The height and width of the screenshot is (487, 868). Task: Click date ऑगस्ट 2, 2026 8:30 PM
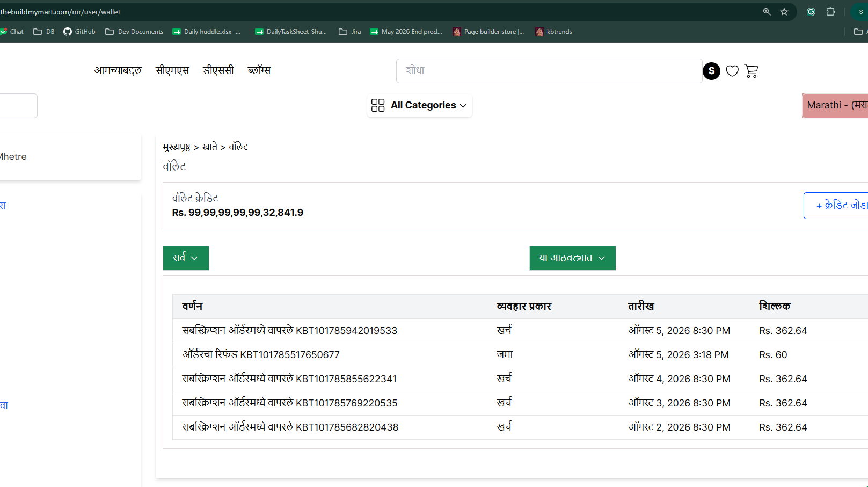[x=679, y=427]
